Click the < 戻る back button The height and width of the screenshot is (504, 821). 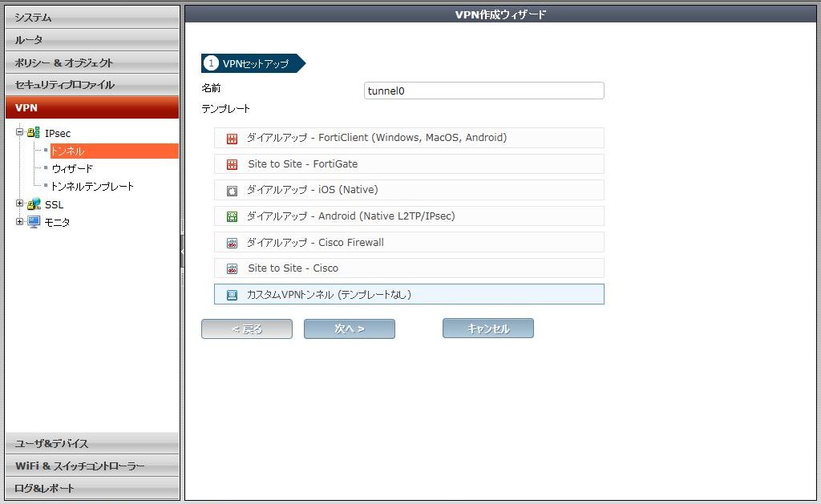[x=247, y=329]
